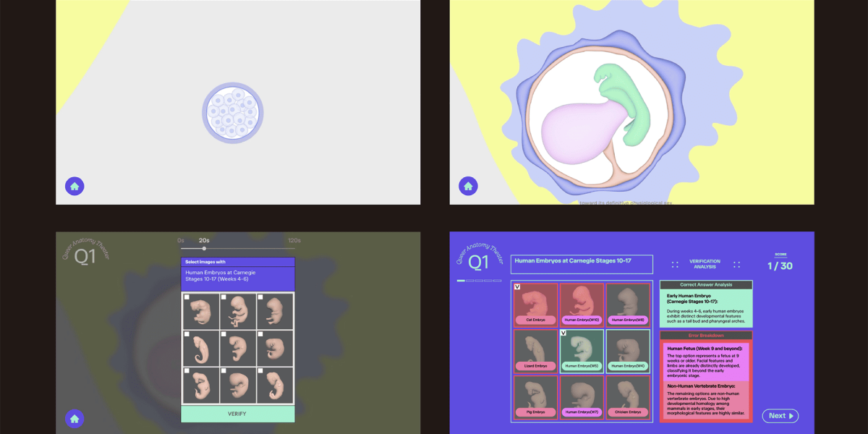
Task: Select the Cat Embryo result tile
Action: 535,305
